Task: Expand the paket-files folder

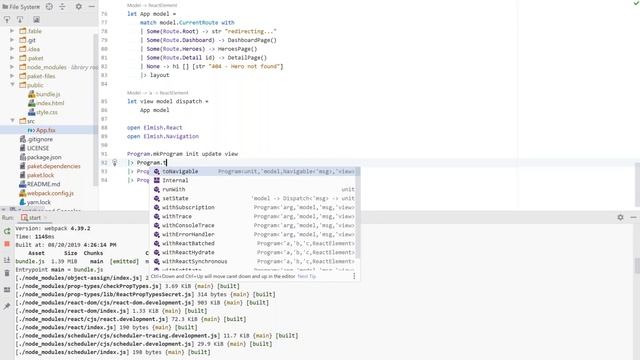Action: [x=12, y=76]
